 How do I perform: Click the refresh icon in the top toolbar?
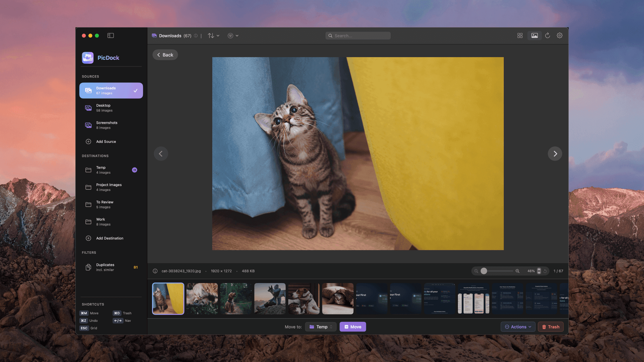tap(547, 35)
